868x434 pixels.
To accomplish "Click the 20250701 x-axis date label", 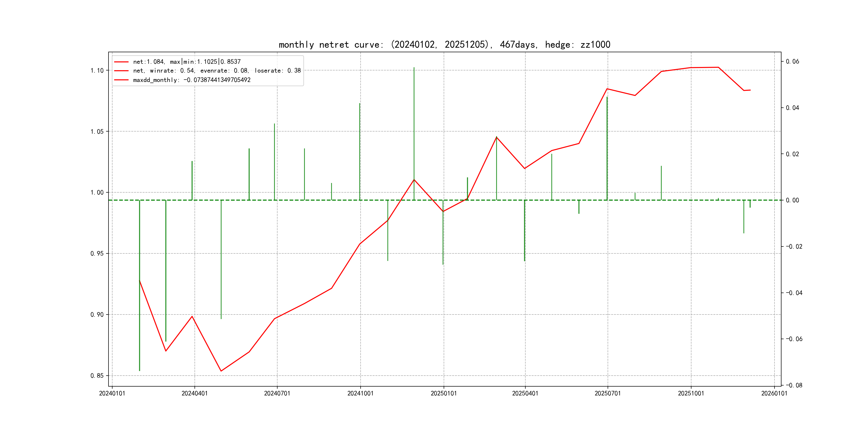I will (x=608, y=393).
